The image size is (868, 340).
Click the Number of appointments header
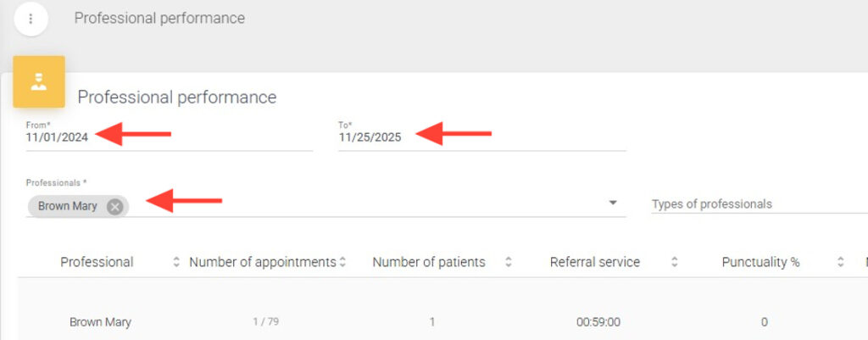(262, 262)
